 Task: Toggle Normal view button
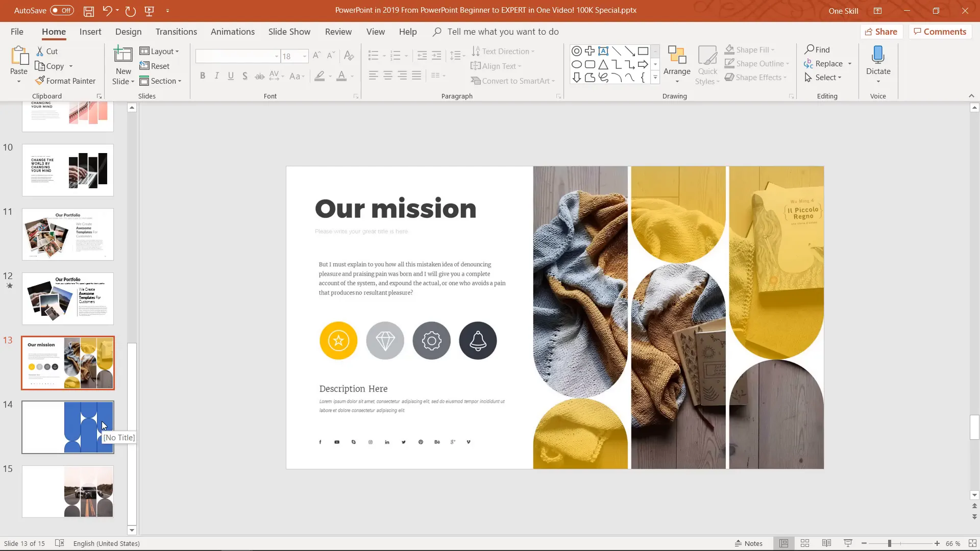pos(783,543)
